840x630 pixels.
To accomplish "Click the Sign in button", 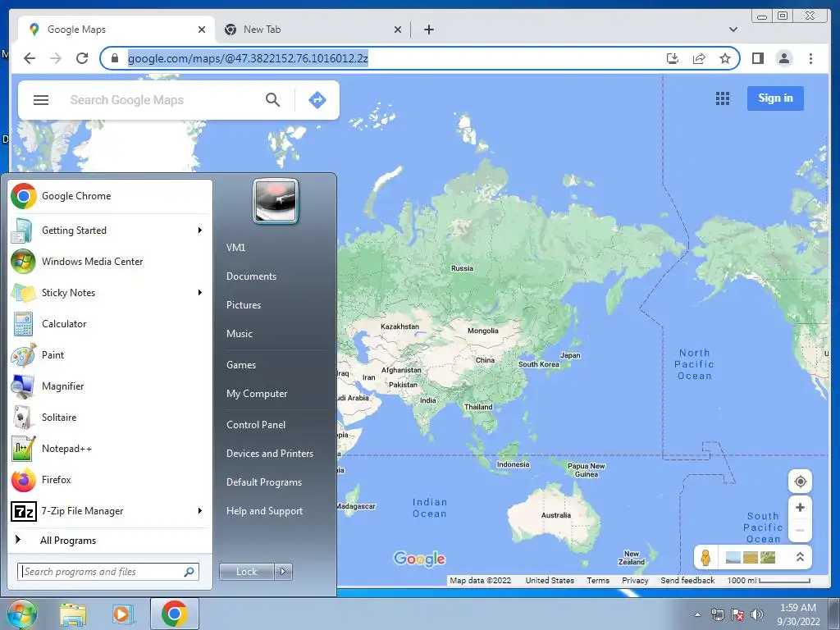I will (x=775, y=98).
